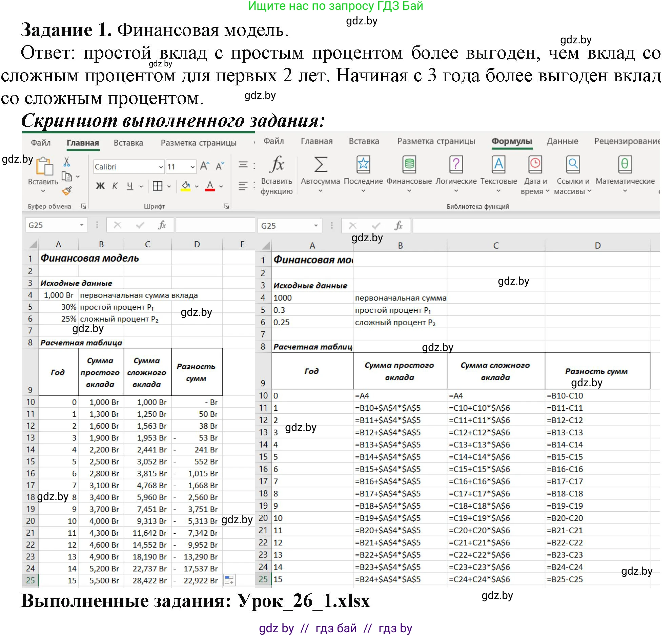The image size is (672, 636).
Task: Click the Borders icon
Action: click(x=158, y=186)
